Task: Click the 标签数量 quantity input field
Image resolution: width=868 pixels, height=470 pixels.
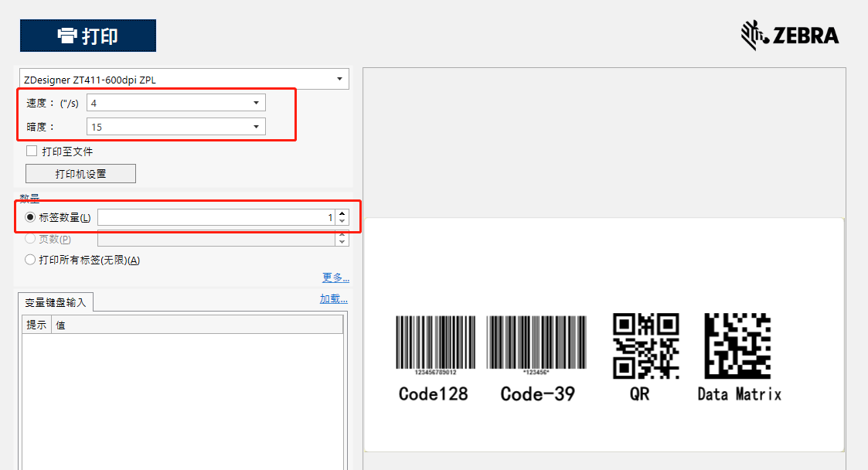Action: (216, 217)
